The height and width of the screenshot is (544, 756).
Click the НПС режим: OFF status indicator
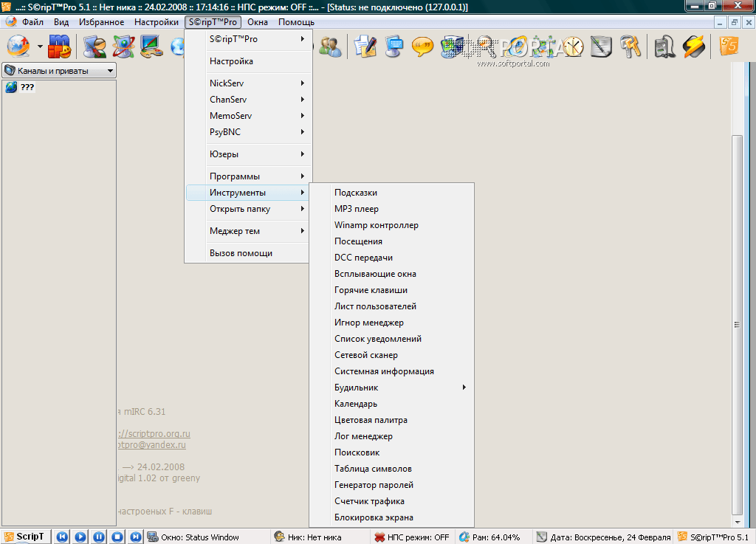(x=412, y=537)
